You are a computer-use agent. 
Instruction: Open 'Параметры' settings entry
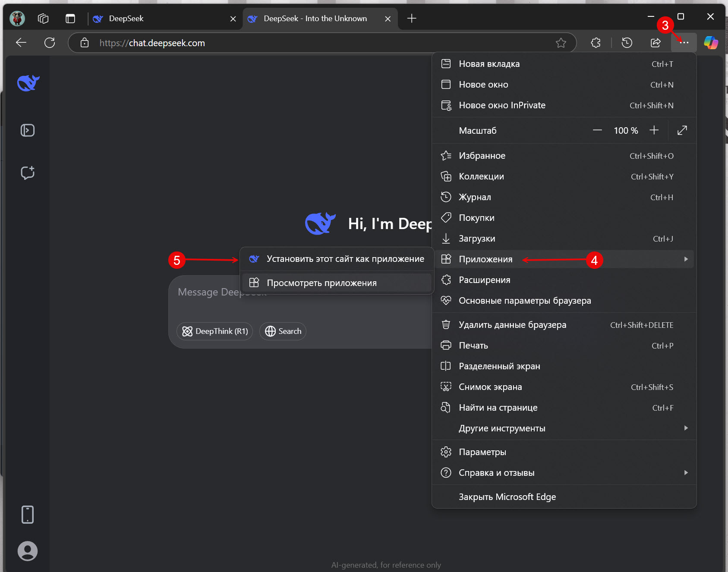pyautogui.click(x=564, y=452)
